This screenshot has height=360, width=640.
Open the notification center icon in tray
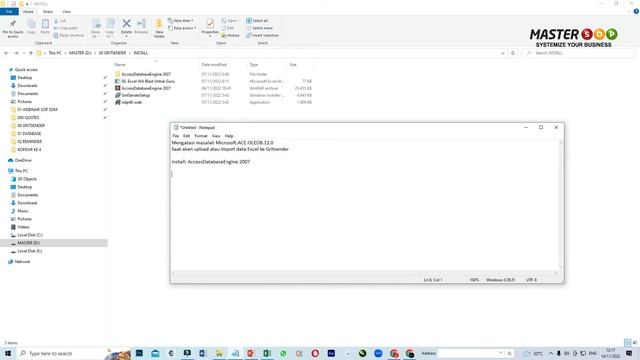629,353
